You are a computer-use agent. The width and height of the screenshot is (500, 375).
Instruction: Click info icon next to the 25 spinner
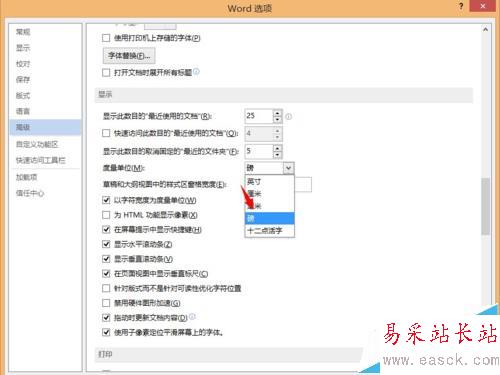click(x=289, y=117)
